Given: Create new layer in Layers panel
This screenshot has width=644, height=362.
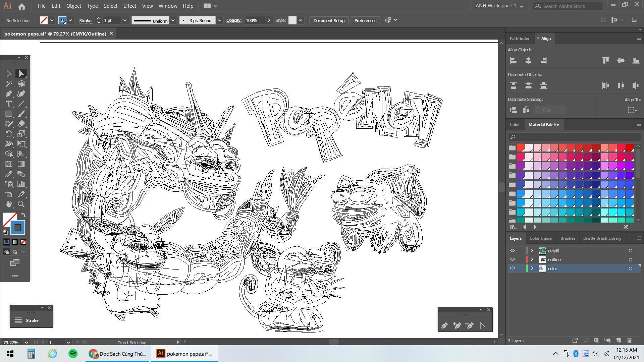Looking at the screenshot, I should tap(619, 341).
